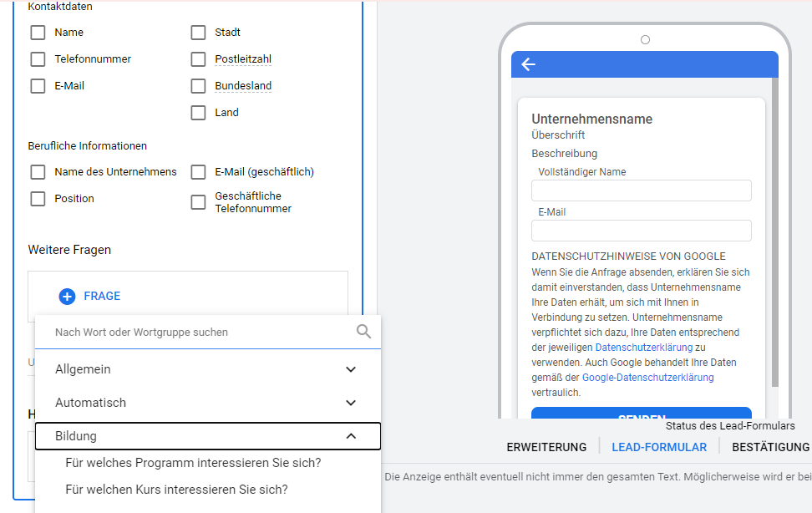
Task: Check the Stadt checkbox
Action: coord(198,32)
